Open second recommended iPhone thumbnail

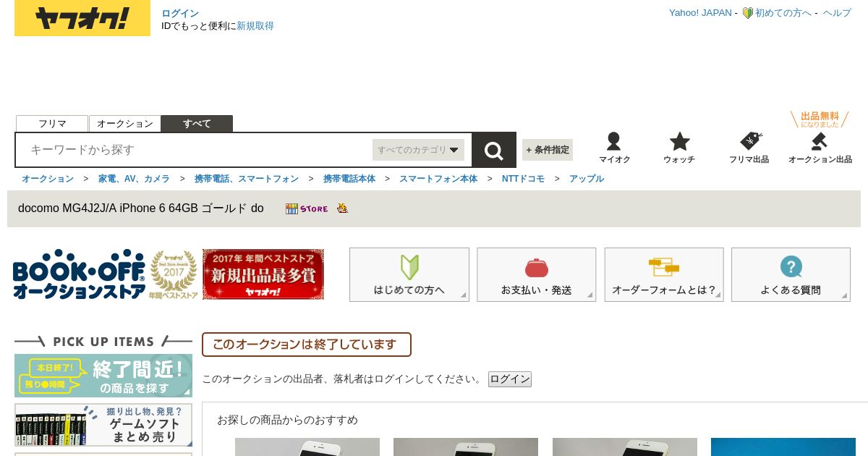coord(466,447)
